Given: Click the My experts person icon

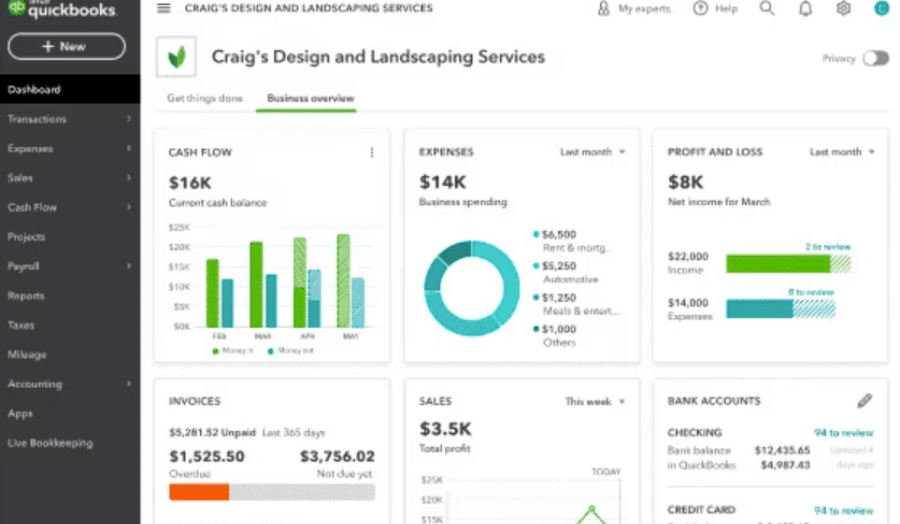Looking at the screenshot, I should [603, 9].
